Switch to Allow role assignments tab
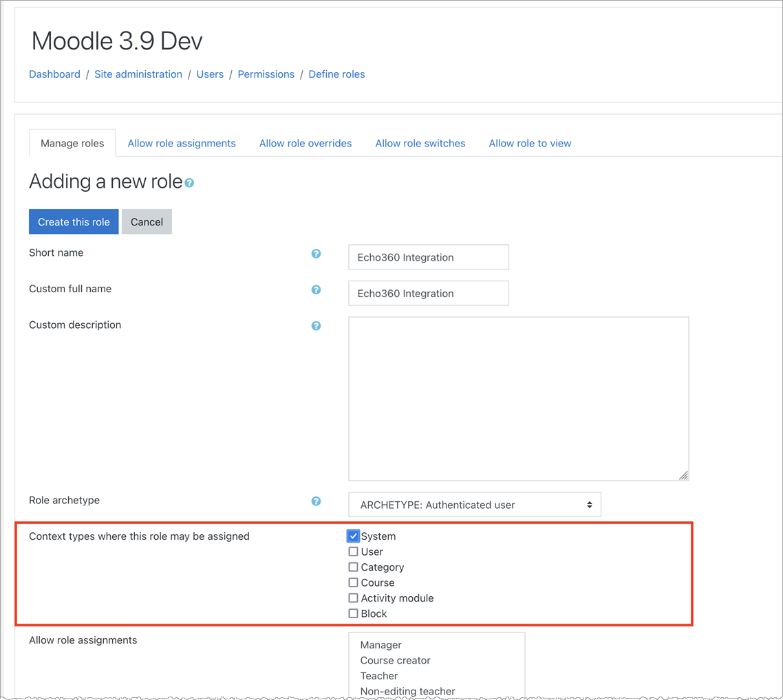The width and height of the screenshot is (783, 700). point(182,143)
